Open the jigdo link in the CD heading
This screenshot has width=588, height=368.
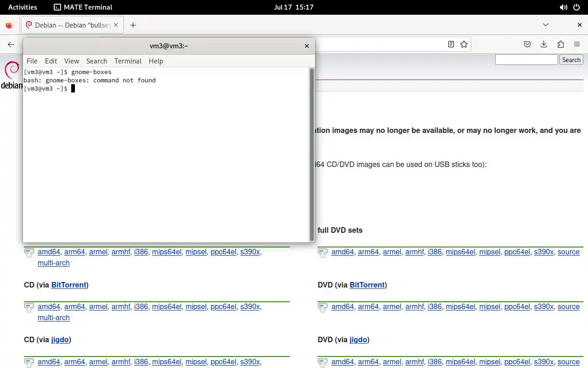[60, 339]
